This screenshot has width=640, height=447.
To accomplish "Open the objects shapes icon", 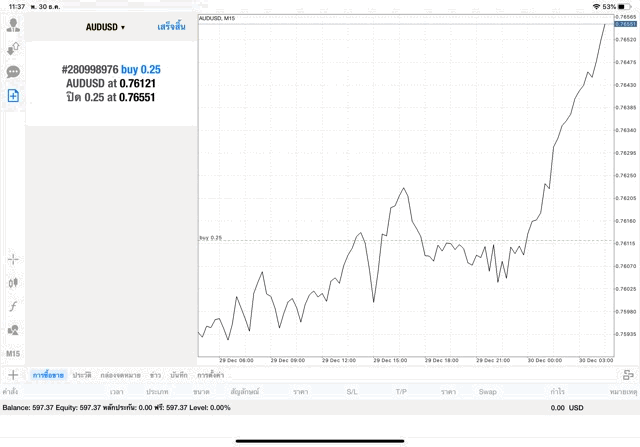I will (13, 330).
